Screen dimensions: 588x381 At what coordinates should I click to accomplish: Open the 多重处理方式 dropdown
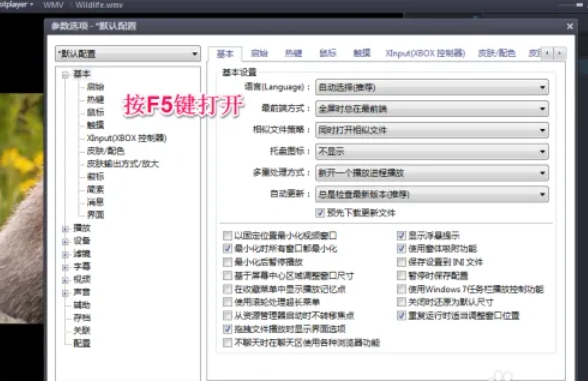click(432, 173)
